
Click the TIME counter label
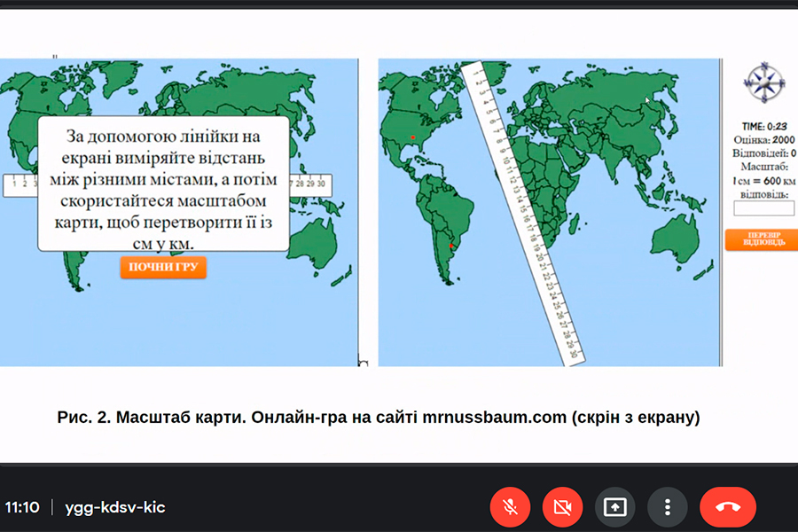click(764, 126)
